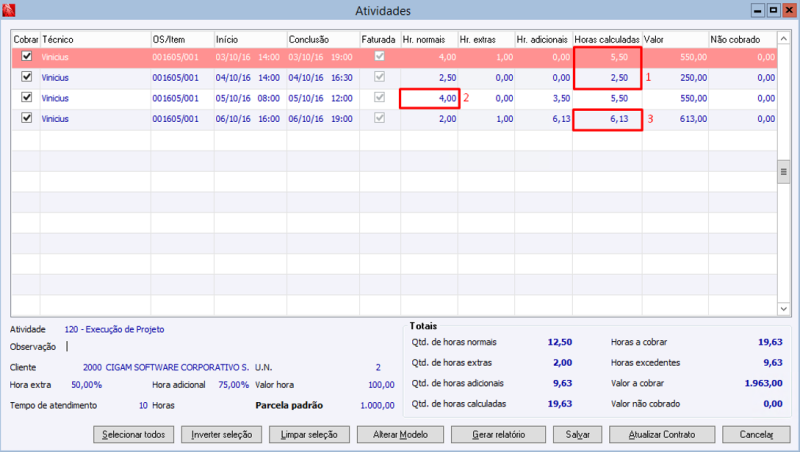The image size is (800, 452).
Task: Toggle Cobrar checkbox for 04/10/16 row
Action: pyautogui.click(x=27, y=77)
